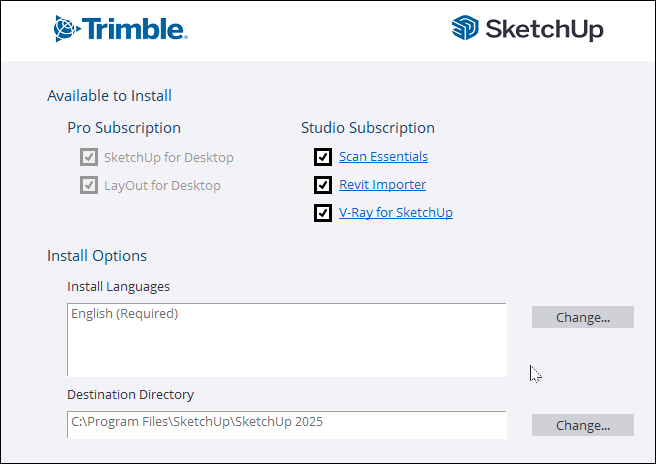The height and width of the screenshot is (464, 656).
Task: Follow the Revit Importer link
Action: (382, 185)
